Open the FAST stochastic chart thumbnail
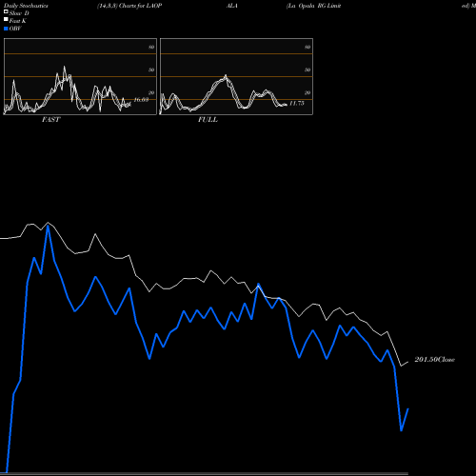The width and height of the screenshot is (476, 476). point(80,76)
